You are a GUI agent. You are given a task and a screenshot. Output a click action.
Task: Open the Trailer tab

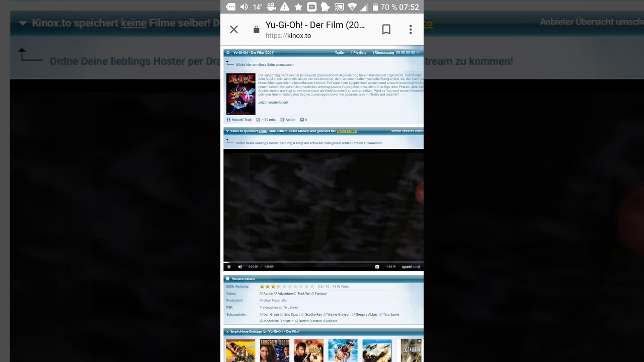coord(340,53)
